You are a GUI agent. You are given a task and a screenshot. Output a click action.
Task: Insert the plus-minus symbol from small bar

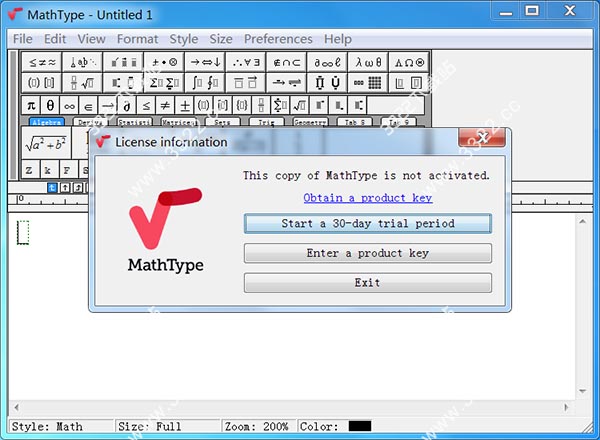184,105
